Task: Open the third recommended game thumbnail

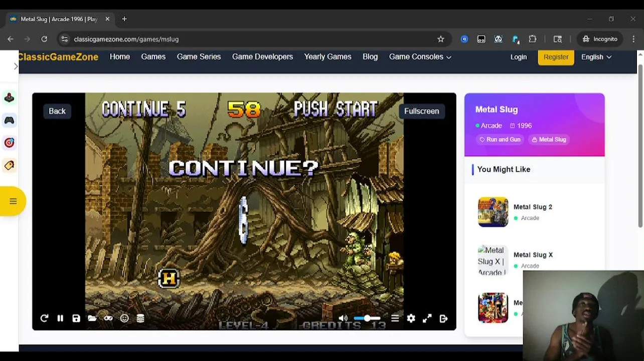Action: [493, 308]
